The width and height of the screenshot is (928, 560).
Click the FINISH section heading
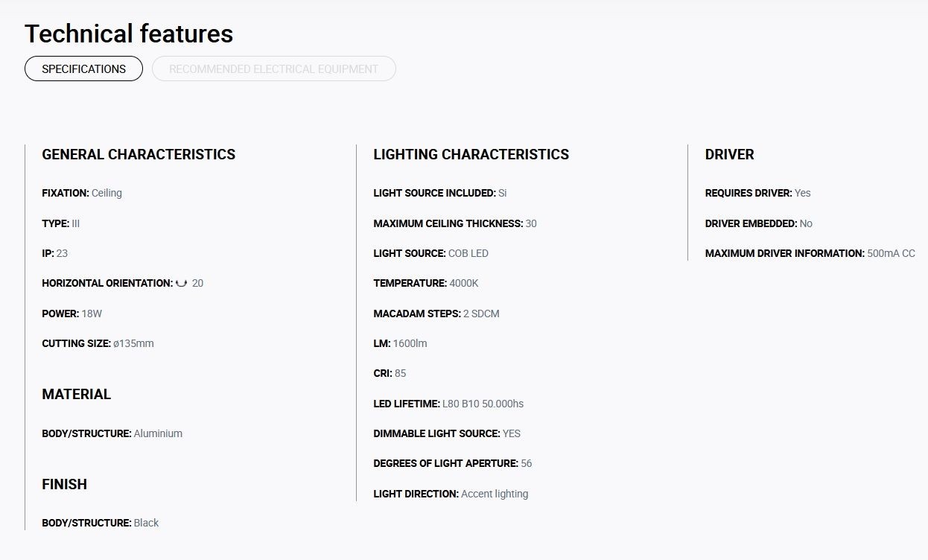tap(64, 484)
